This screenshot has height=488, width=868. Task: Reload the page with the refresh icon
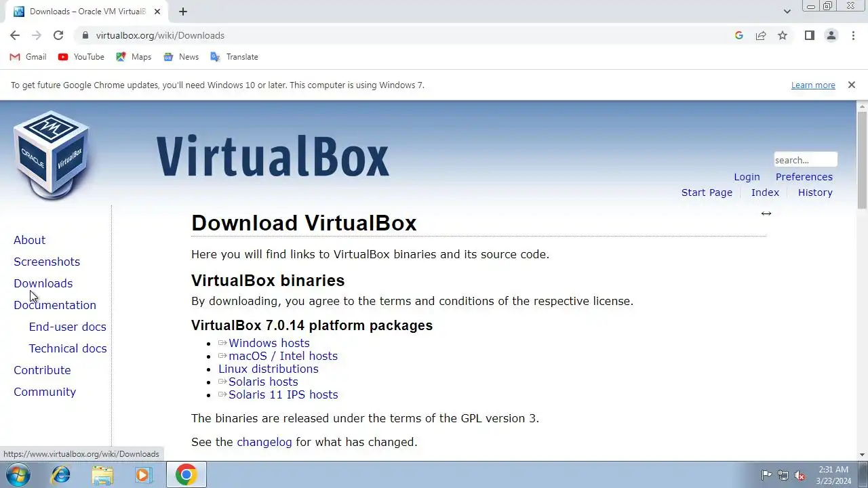click(58, 35)
